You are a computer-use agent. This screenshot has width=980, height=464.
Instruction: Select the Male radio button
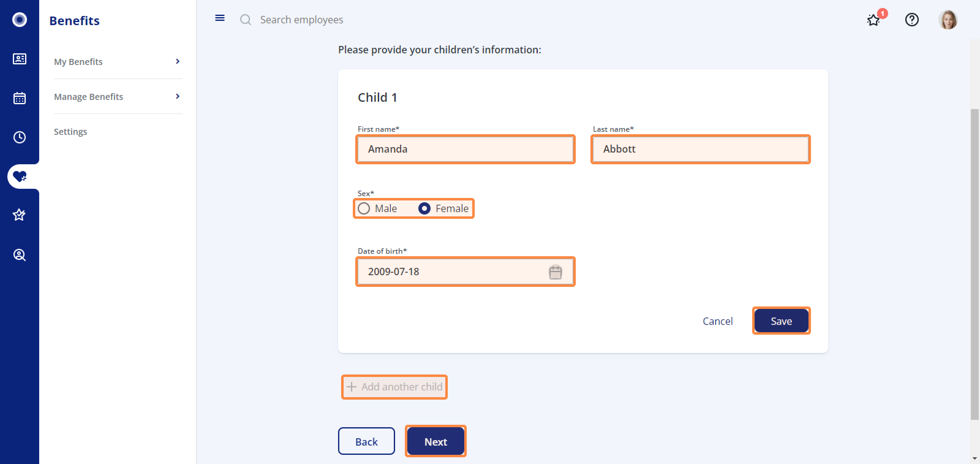click(x=364, y=209)
